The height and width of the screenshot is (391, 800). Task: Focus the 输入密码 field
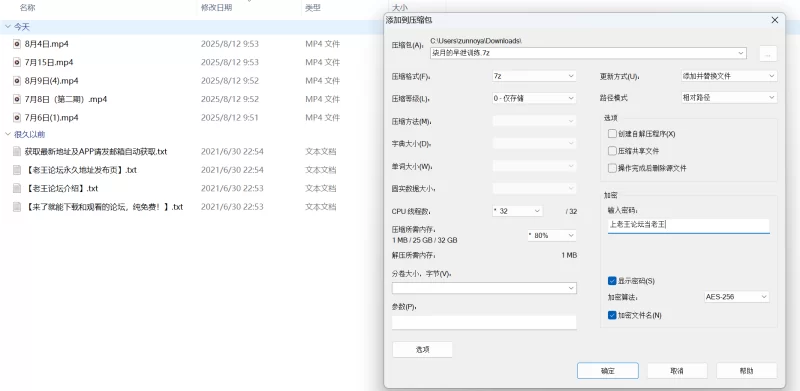pyautogui.click(x=689, y=226)
